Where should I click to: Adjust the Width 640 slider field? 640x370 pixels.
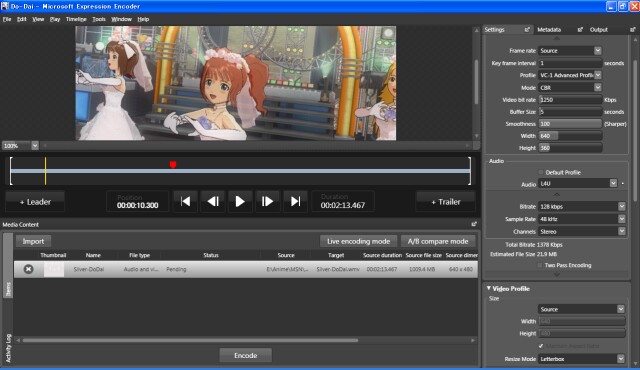point(570,136)
